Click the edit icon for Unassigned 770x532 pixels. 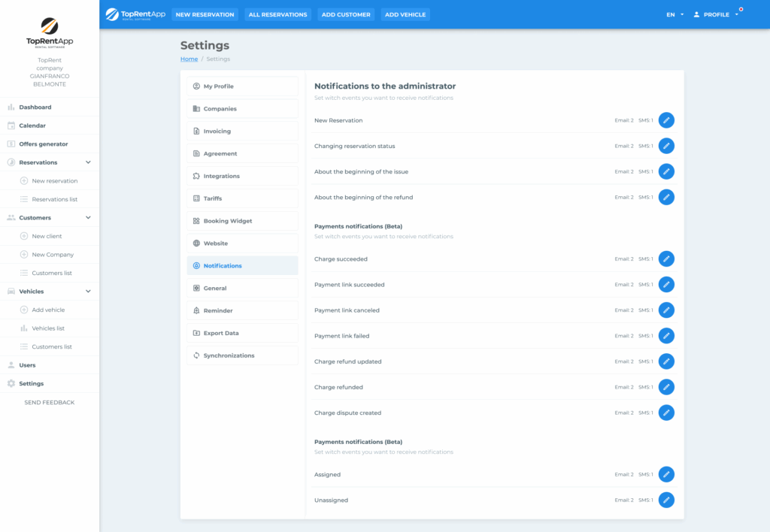click(x=666, y=500)
